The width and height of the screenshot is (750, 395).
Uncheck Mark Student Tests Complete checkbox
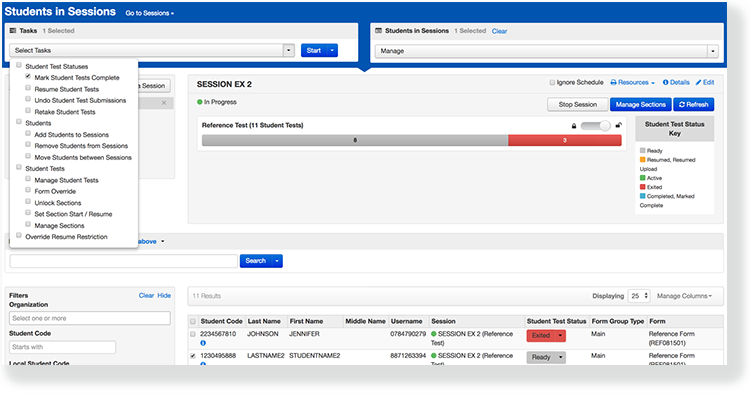point(28,77)
